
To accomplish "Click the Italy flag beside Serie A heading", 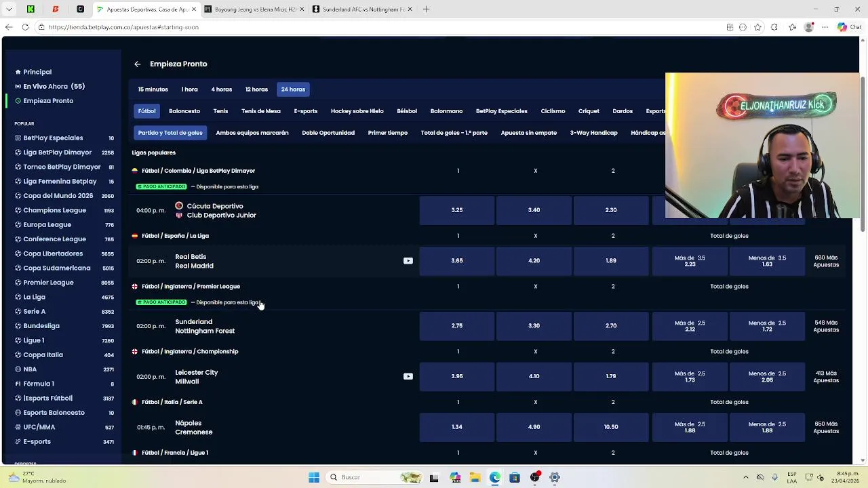I will click(x=134, y=402).
